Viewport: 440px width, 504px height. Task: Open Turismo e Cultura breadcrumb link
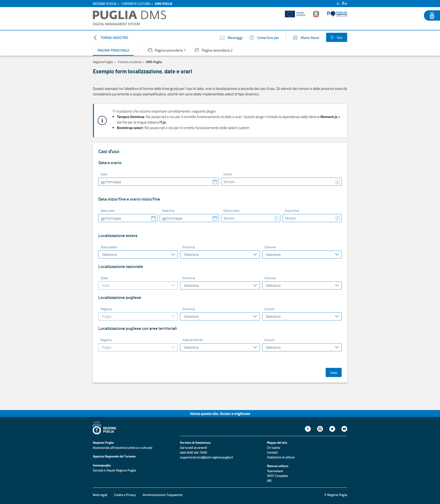(x=129, y=62)
